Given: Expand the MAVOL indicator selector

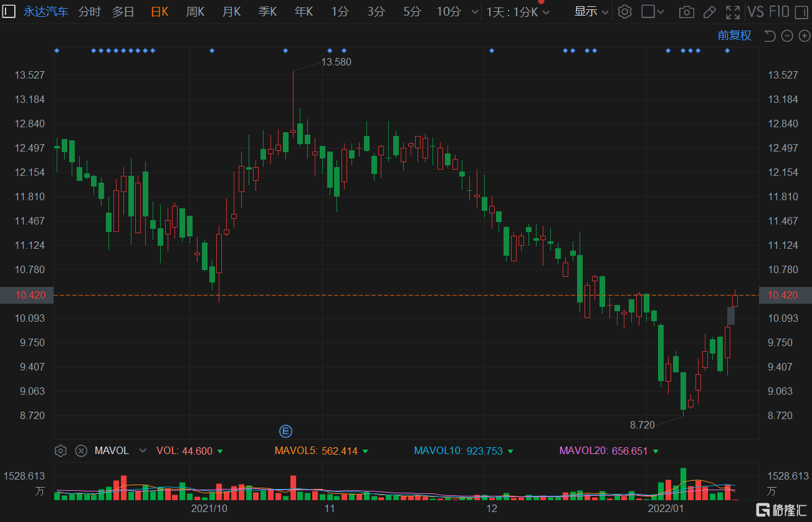Looking at the screenshot, I should pos(143,450).
